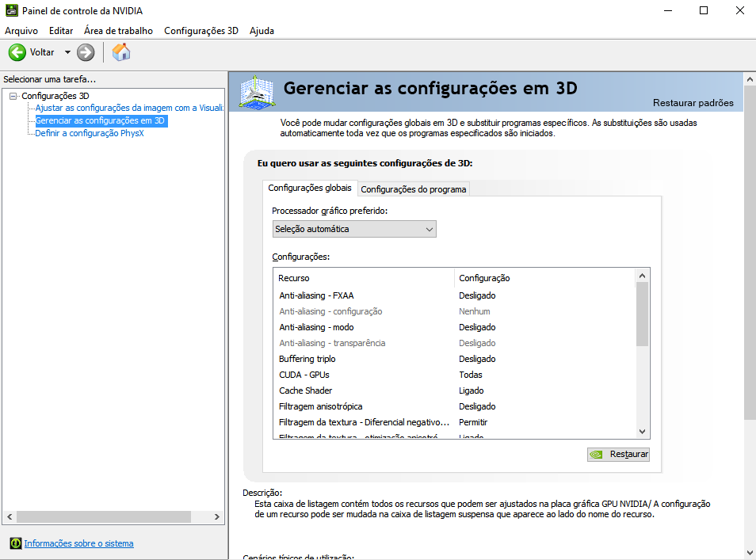Select the Filtragem anisotrópica row
Screen dimensions: 756x560
455,407
